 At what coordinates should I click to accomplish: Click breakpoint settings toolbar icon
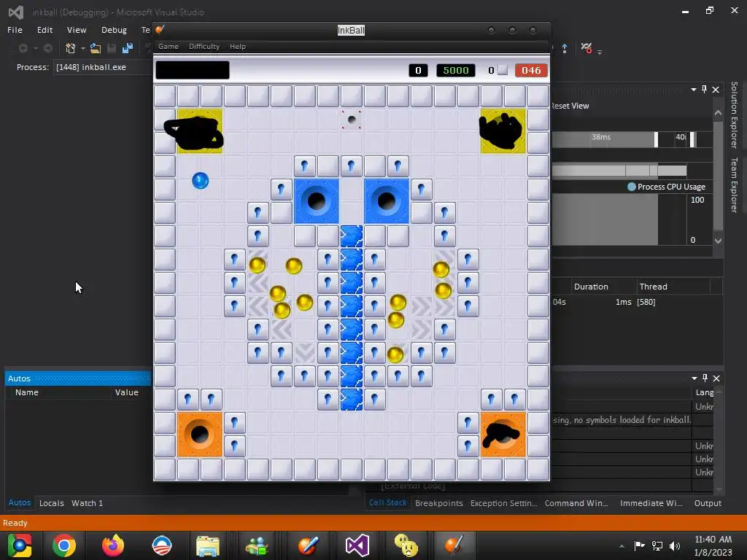pyautogui.click(x=587, y=48)
